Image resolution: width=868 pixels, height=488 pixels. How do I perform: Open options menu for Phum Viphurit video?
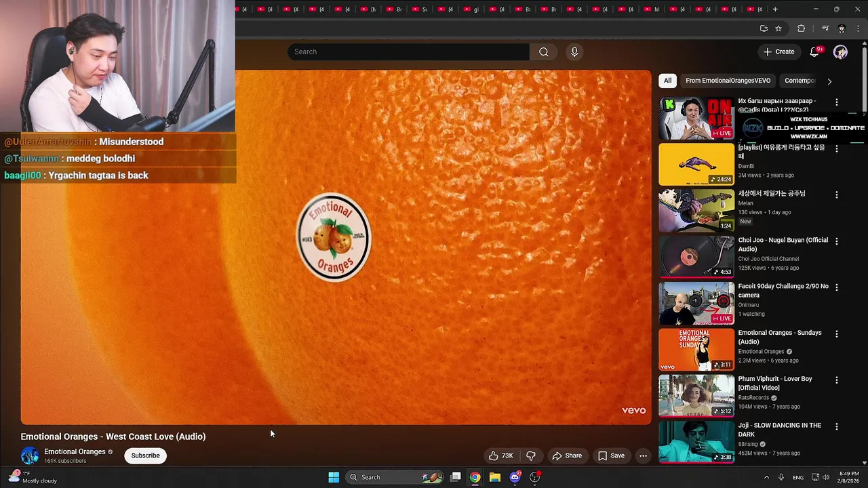[836, 380]
